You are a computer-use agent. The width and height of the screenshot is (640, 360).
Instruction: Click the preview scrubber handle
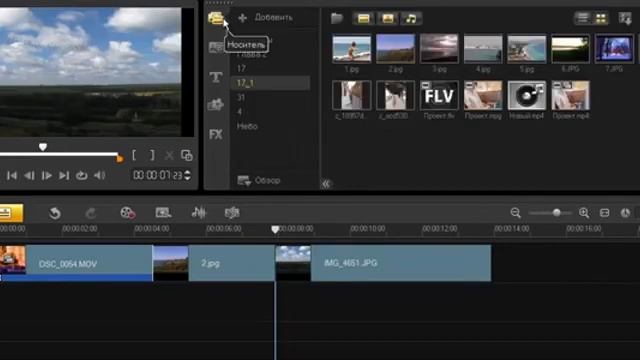pyautogui.click(x=43, y=147)
